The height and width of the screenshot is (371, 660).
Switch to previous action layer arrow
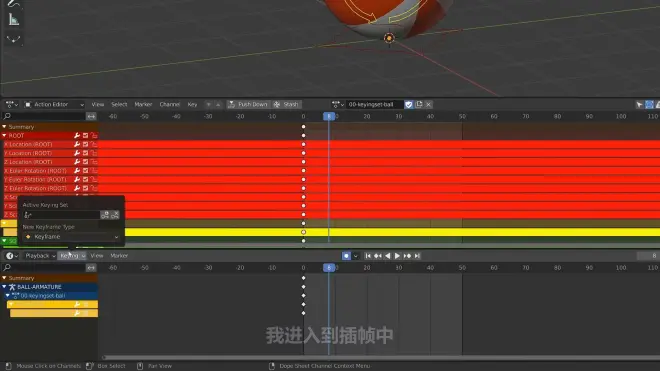click(x=208, y=104)
